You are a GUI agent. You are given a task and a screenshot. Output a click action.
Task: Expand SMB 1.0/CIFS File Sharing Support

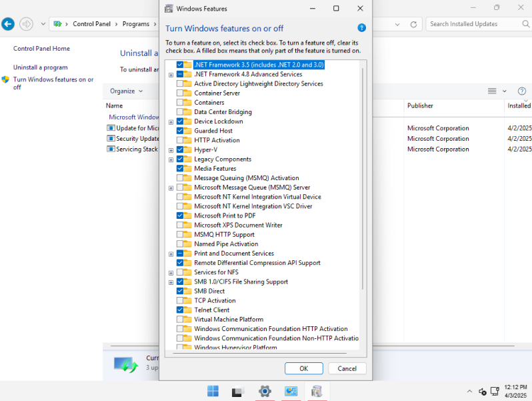[171, 282]
